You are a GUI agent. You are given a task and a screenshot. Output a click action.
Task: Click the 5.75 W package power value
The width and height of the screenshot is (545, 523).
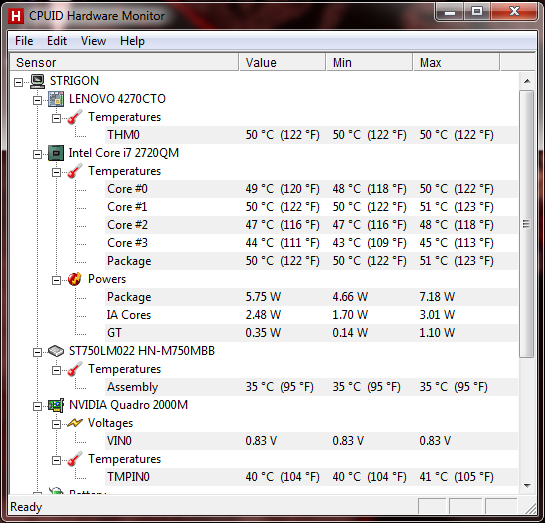(x=263, y=297)
